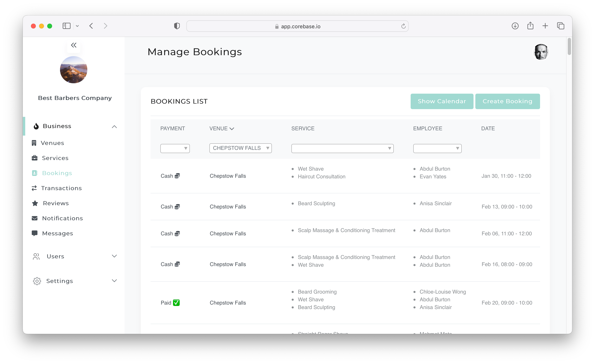595x364 pixels.
Task: Expand the Employee filter dropdown
Action: coord(437,148)
